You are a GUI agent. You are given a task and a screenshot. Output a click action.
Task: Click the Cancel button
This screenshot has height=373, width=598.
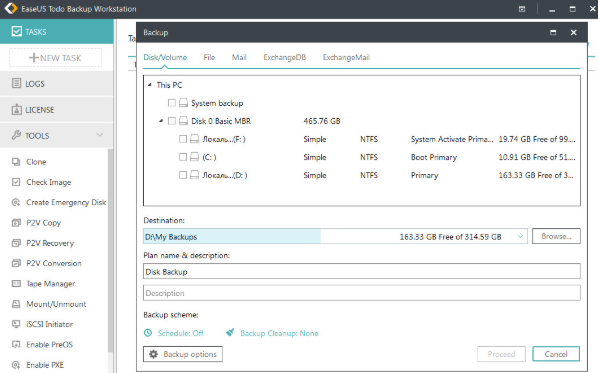tap(556, 354)
